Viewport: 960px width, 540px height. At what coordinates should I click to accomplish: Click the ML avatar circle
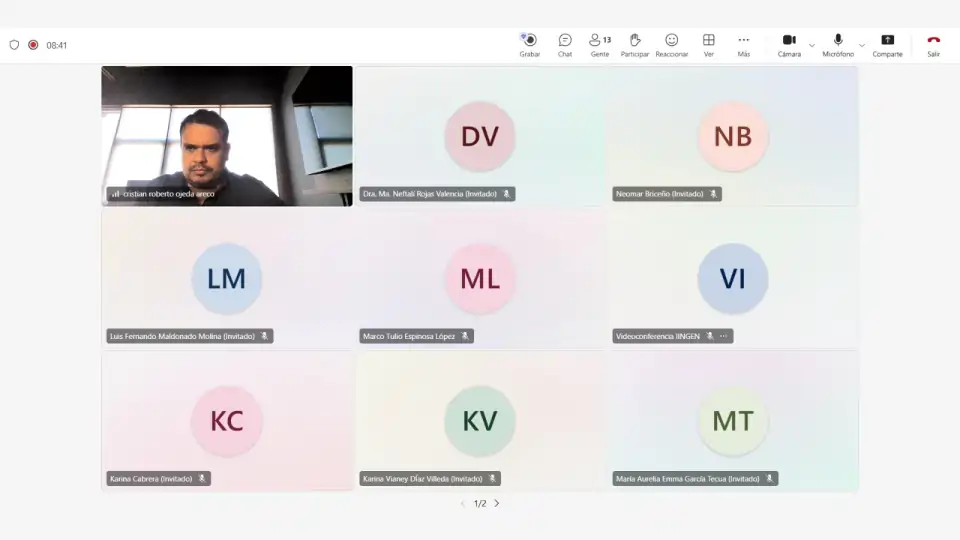pyautogui.click(x=480, y=279)
